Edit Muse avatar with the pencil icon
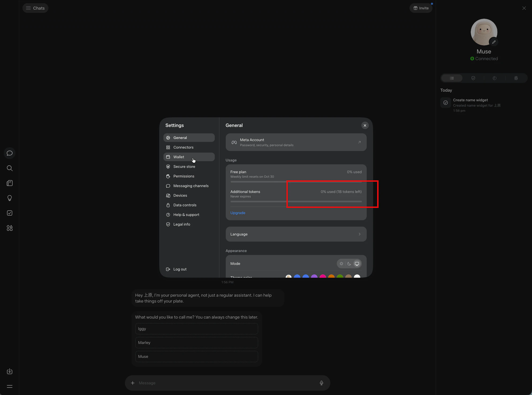 click(494, 42)
